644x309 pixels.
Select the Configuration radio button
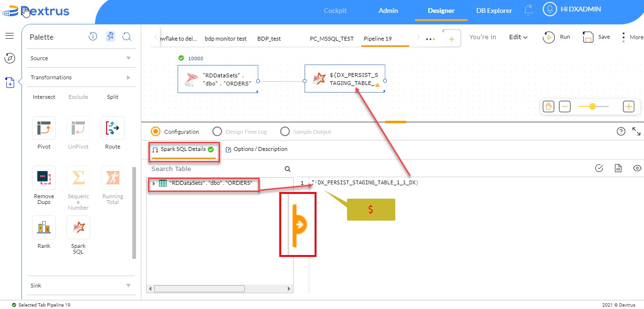(x=155, y=131)
